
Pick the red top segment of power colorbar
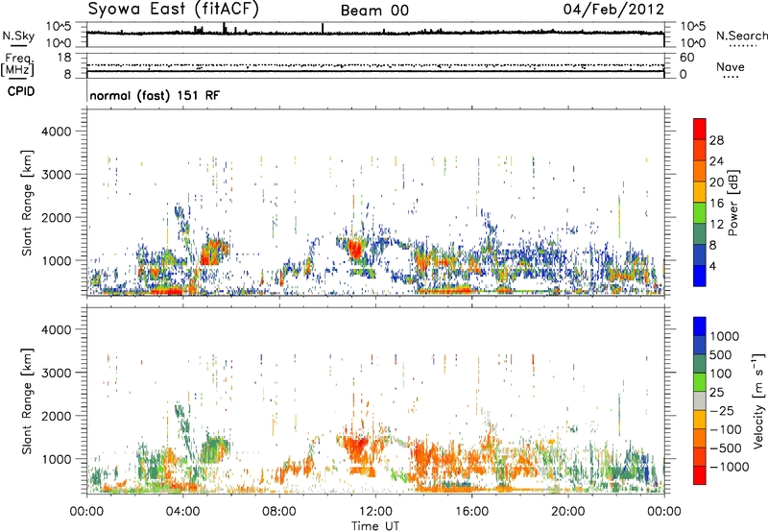700,129
